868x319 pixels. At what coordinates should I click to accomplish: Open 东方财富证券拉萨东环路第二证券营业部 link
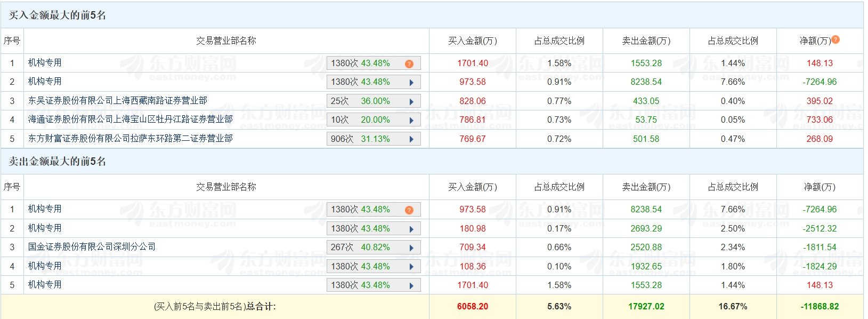pos(131,139)
